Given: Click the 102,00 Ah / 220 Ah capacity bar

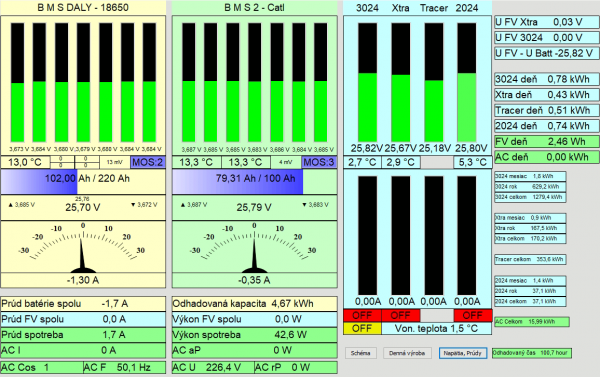Looking at the screenshot, I should click(x=83, y=181).
